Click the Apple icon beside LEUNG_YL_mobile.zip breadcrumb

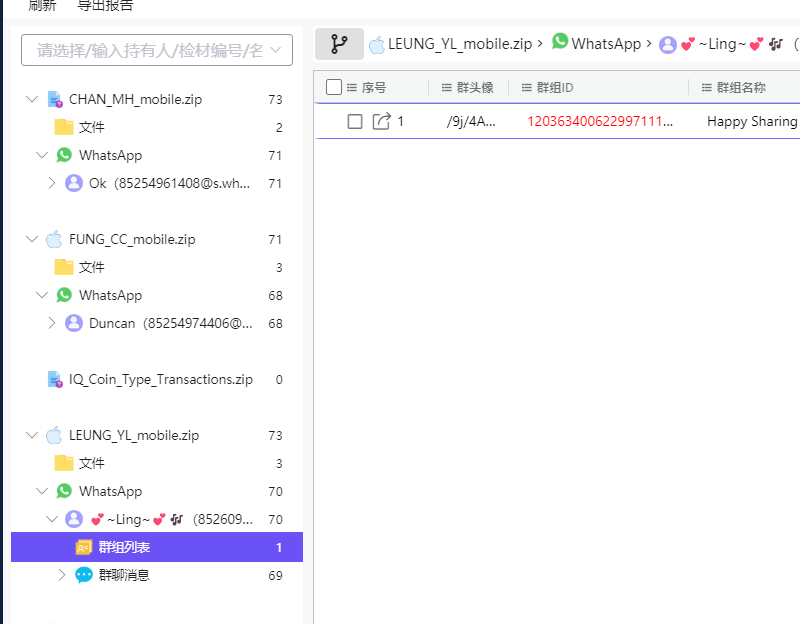coord(376,44)
